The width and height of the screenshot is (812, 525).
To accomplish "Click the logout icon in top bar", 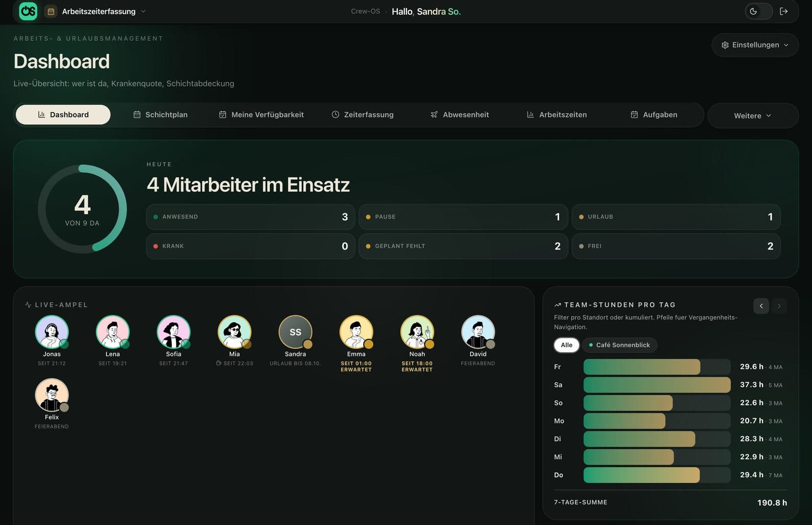I will pyautogui.click(x=784, y=11).
